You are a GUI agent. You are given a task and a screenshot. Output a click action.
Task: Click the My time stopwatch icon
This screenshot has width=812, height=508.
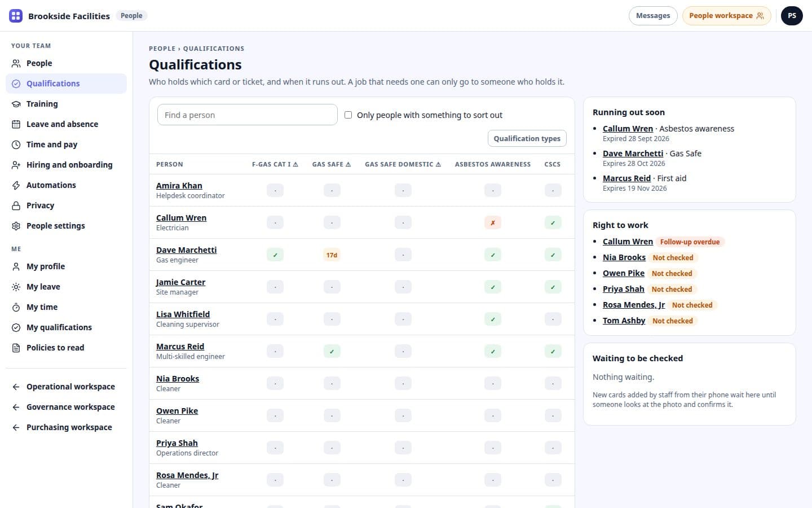(x=16, y=307)
